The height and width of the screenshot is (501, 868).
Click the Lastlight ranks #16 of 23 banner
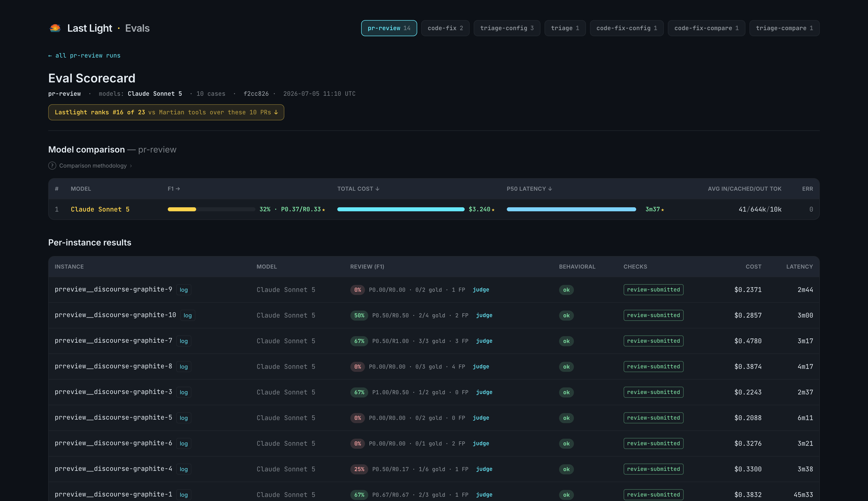point(166,113)
